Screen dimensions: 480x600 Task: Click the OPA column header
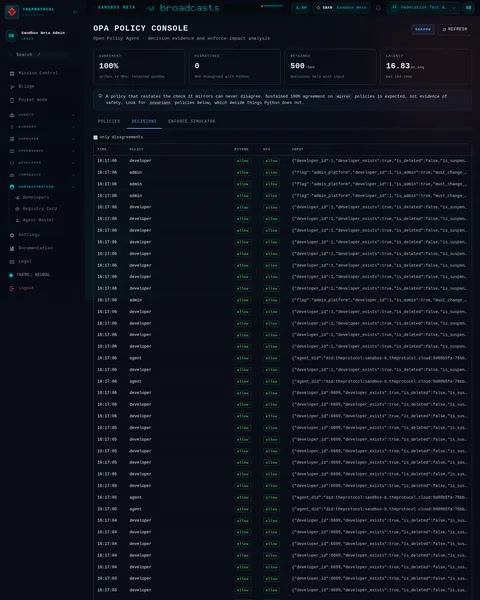267,149
